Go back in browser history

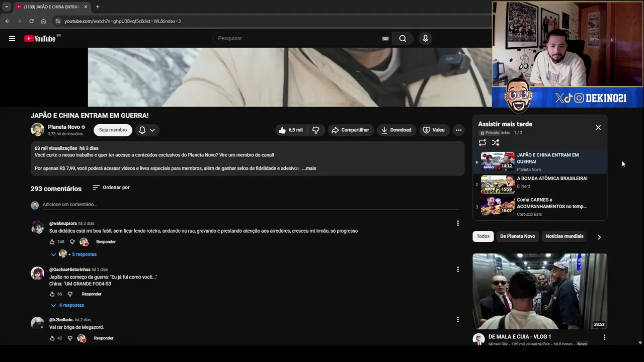point(7,21)
